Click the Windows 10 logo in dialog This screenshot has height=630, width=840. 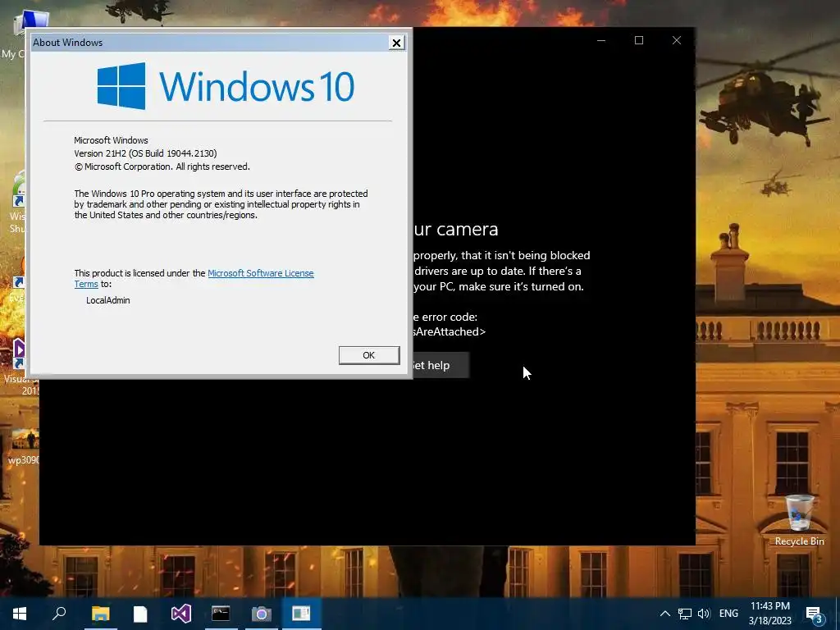pyautogui.click(x=226, y=85)
